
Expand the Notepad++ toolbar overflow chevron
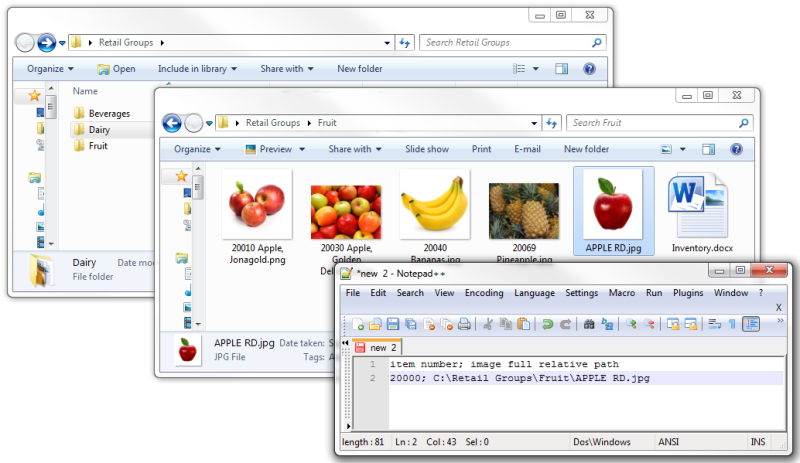click(780, 321)
